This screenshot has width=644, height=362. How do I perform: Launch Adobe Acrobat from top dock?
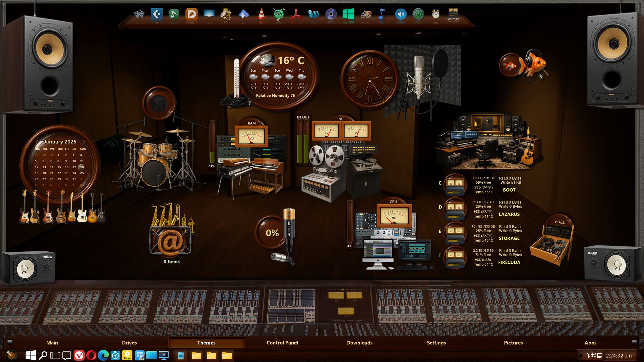[296, 14]
